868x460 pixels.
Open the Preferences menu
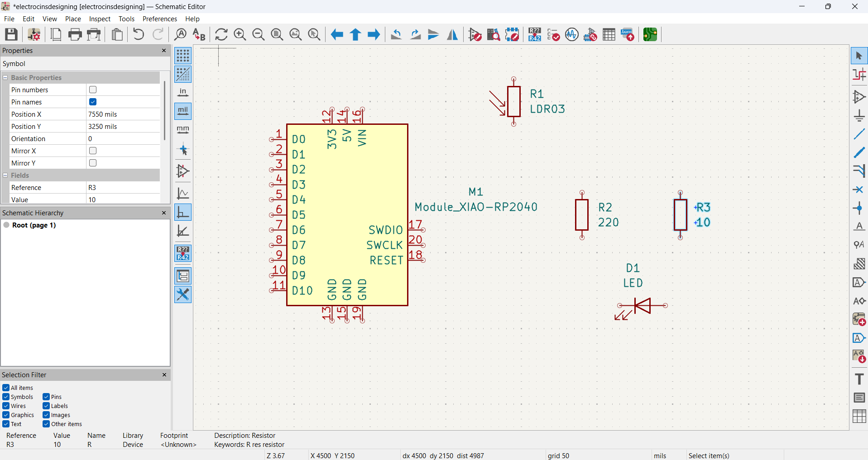(x=159, y=19)
